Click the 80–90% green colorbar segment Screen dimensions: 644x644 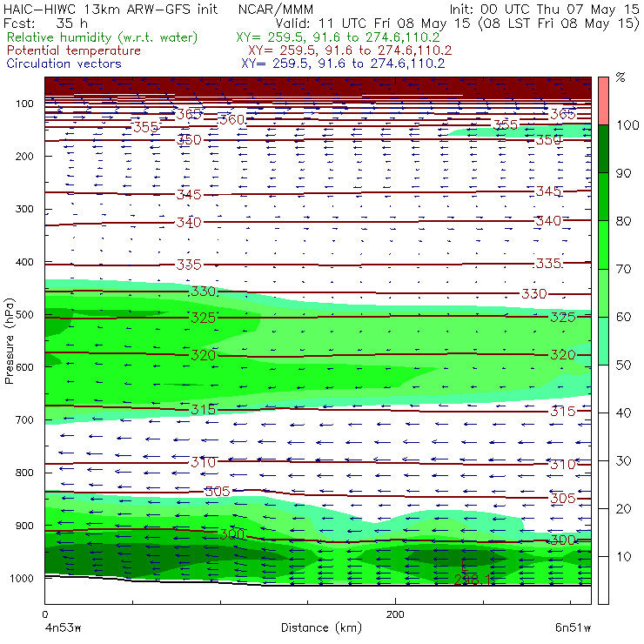coord(603,197)
